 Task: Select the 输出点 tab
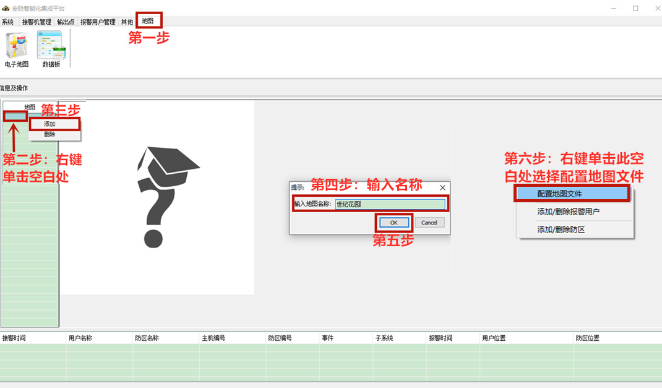[65, 22]
